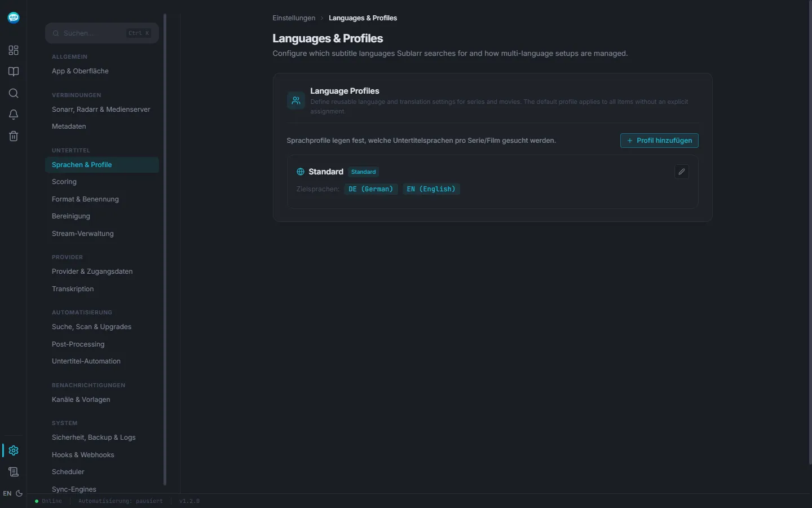Open Sonarr, Radarr & Medienserver settings
The width and height of the screenshot is (812, 508).
(x=102, y=110)
